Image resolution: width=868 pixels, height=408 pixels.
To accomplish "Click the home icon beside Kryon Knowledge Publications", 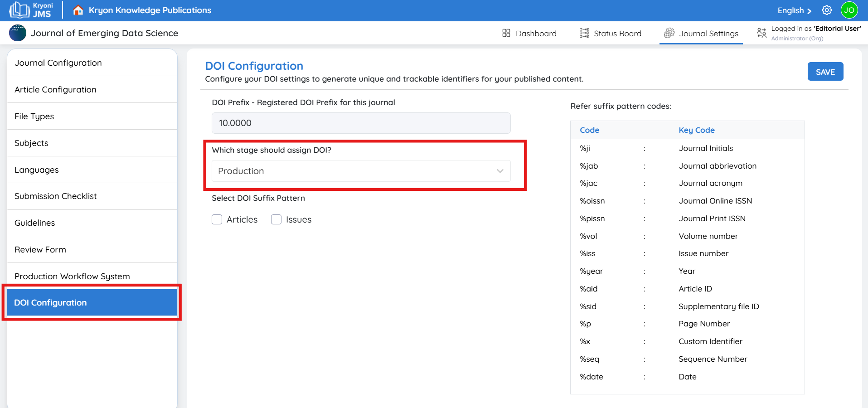I will click(78, 10).
